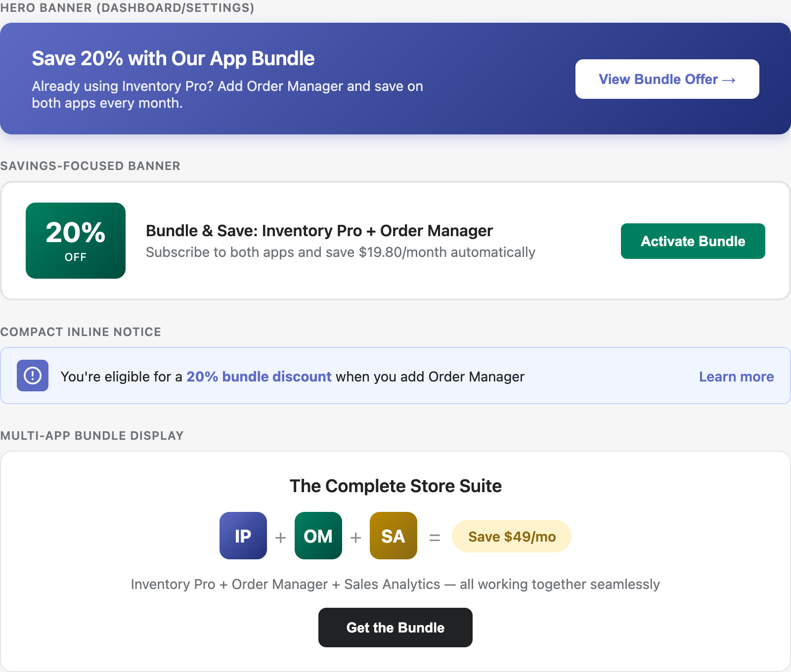791x672 pixels.
Task: Click The Complete Store Suite heading
Action: click(x=395, y=486)
